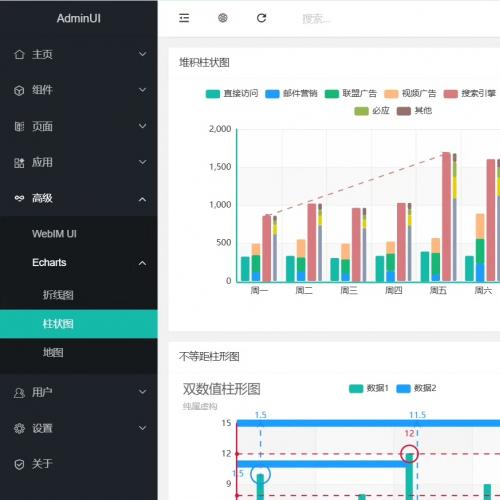
Task: Select the 高级 menu label
Action: (x=42, y=198)
